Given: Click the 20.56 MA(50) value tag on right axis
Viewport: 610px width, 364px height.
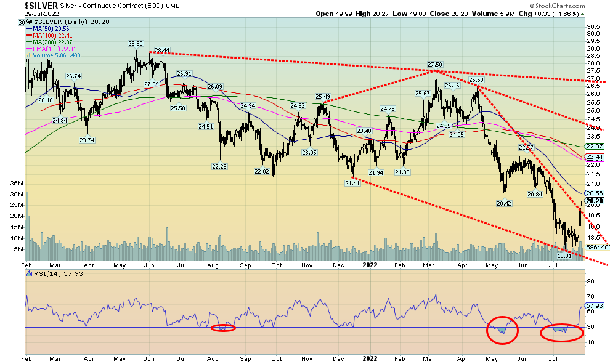Looking at the screenshot, I should [x=593, y=193].
